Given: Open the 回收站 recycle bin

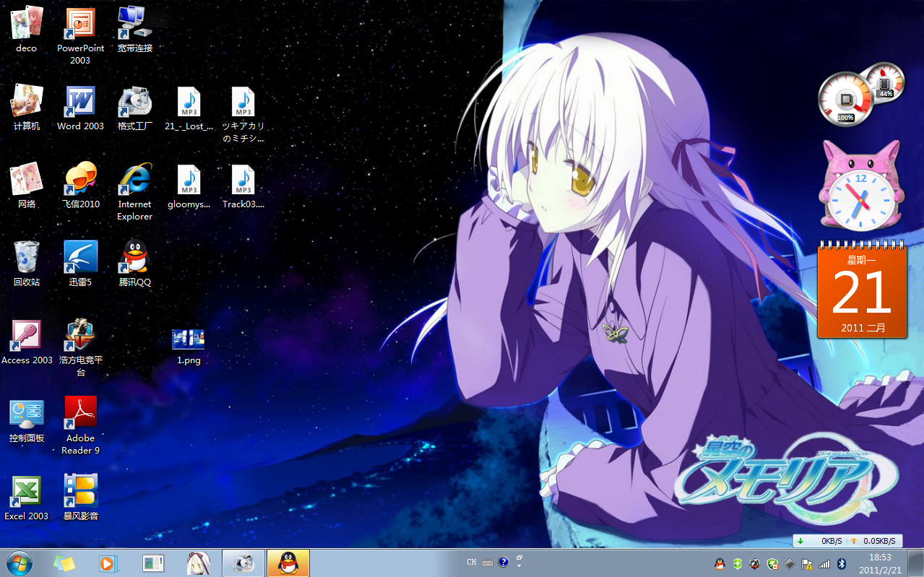Looking at the screenshot, I should [x=27, y=263].
